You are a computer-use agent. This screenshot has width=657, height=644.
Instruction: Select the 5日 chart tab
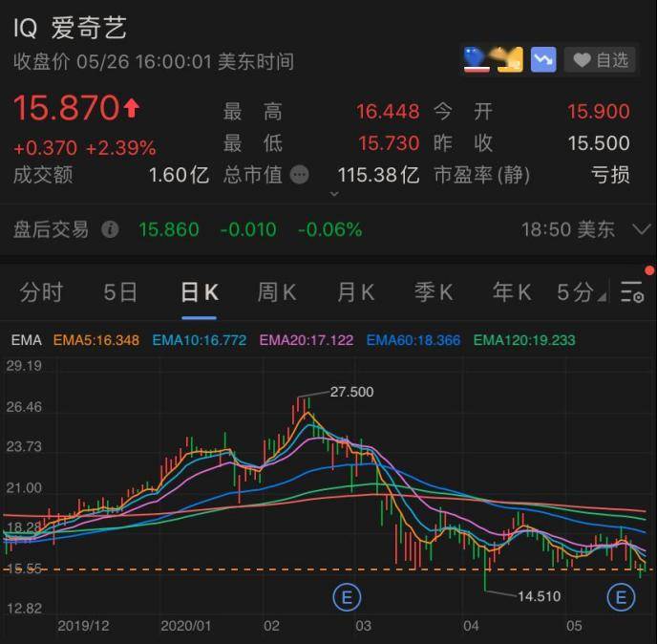[x=120, y=292]
